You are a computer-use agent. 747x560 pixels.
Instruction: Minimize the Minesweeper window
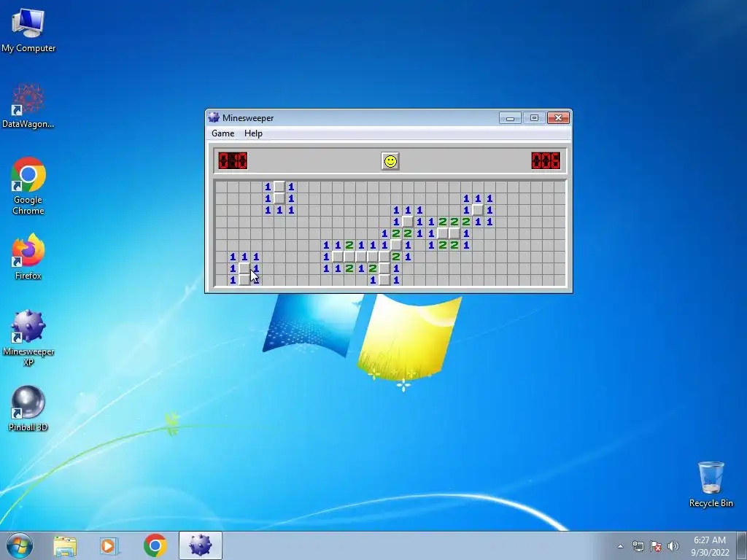pos(510,117)
